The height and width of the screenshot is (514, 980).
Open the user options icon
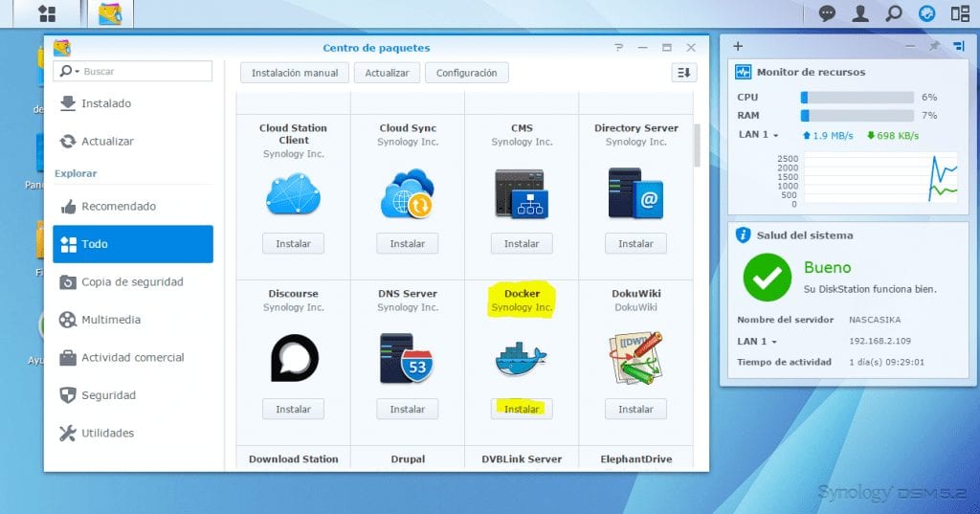tap(860, 13)
